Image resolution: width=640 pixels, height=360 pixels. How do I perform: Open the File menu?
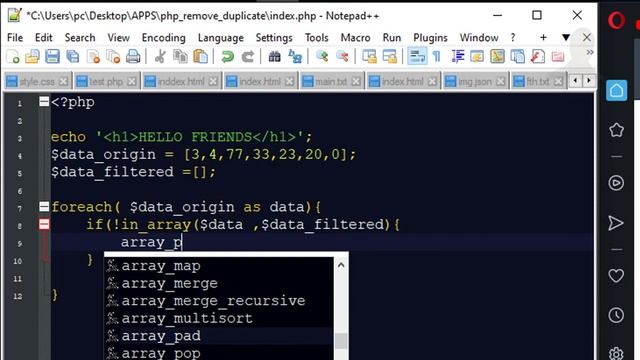pyautogui.click(x=15, y=38)
